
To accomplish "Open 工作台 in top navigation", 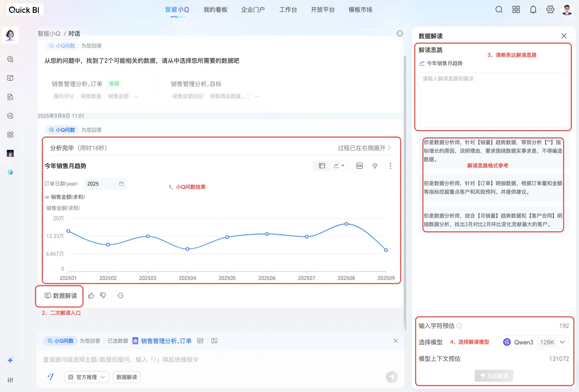I will 288,10.
